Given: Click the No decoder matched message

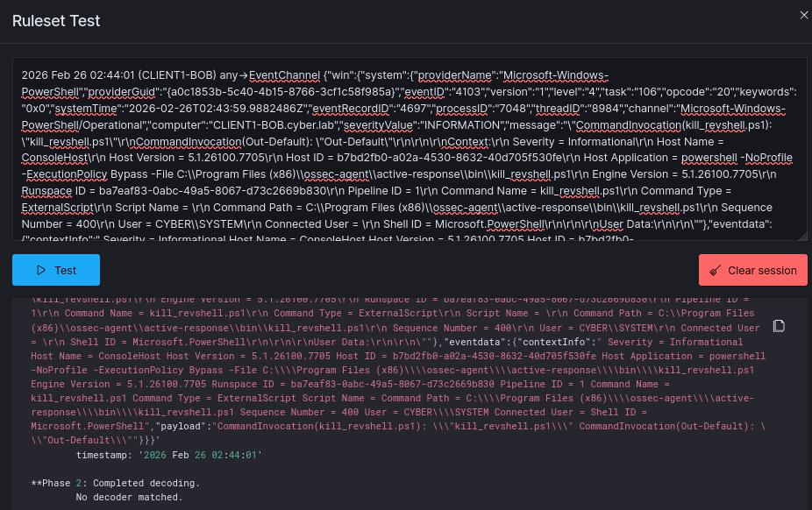Looking at the screenshot, I should [x=129, y=497].
